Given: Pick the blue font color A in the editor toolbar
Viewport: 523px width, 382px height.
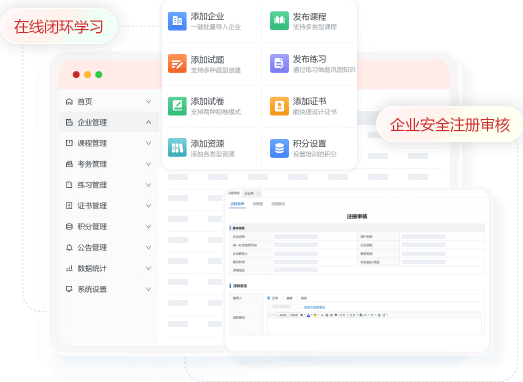Looking at the screenshot, I should 308,315.
